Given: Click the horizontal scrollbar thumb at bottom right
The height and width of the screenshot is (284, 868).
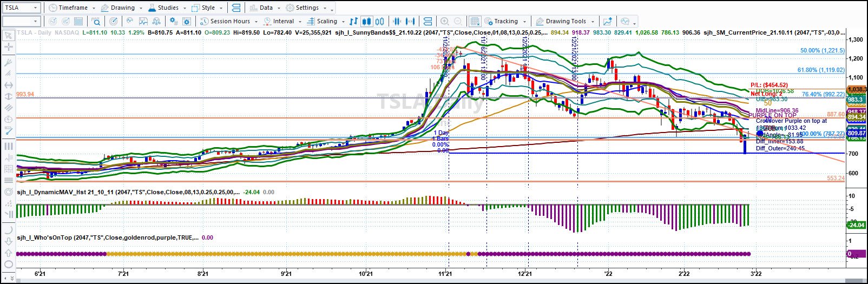Looking at the screenshot, I should click(854, 280).
